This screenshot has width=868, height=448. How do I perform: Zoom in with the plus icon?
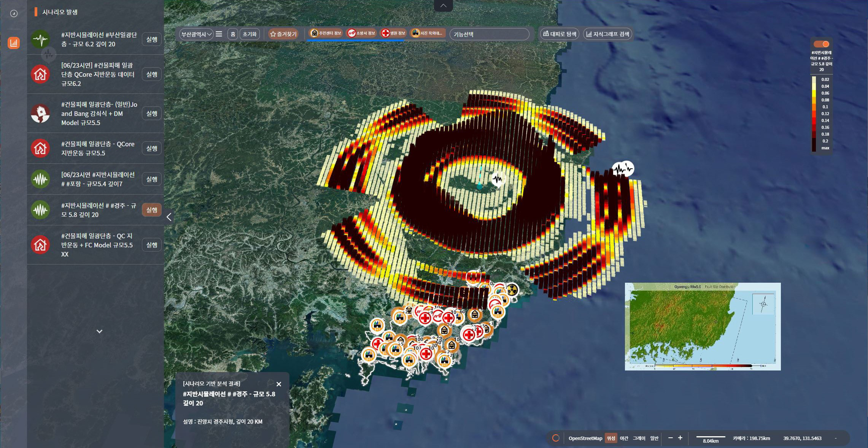point(680,438)
